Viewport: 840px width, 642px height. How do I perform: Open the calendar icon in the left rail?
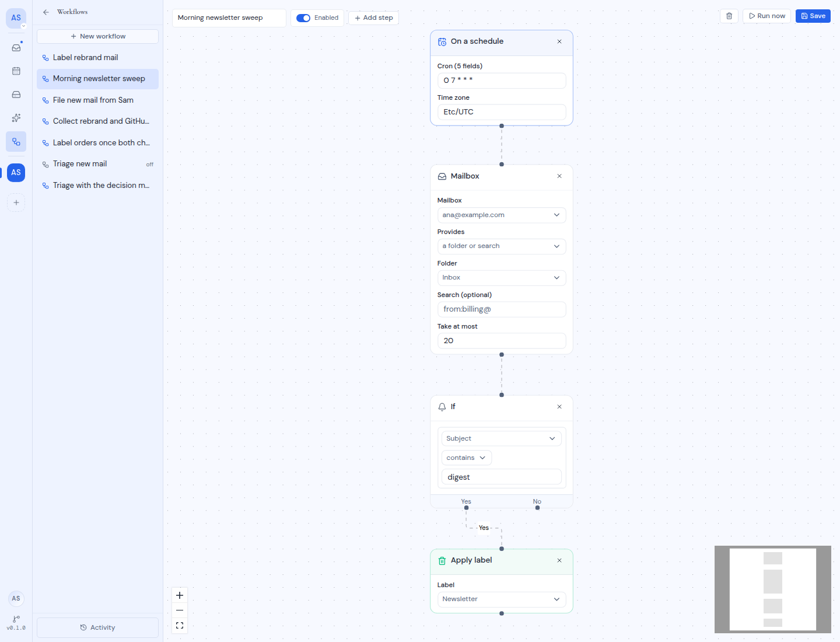16,71
